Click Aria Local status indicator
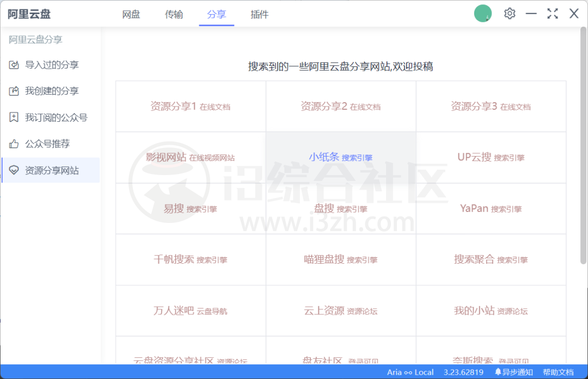 point(411,372)
